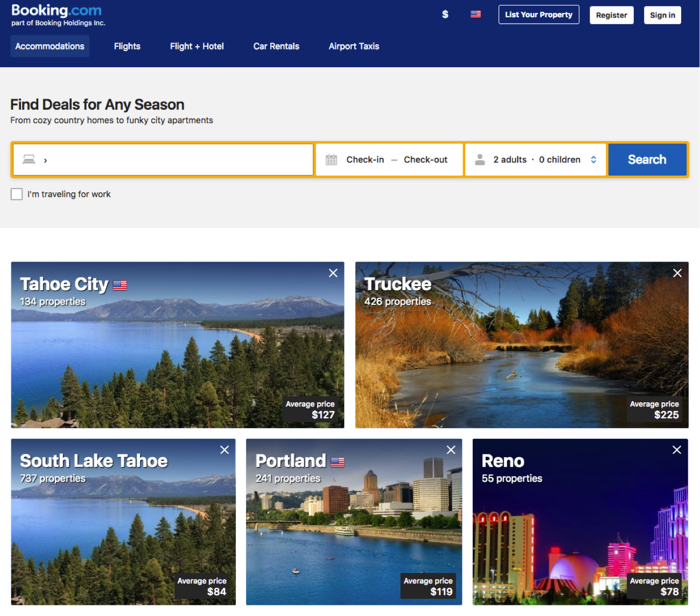
Task: Select the Accommodations tab
Action: pos(50,46)
